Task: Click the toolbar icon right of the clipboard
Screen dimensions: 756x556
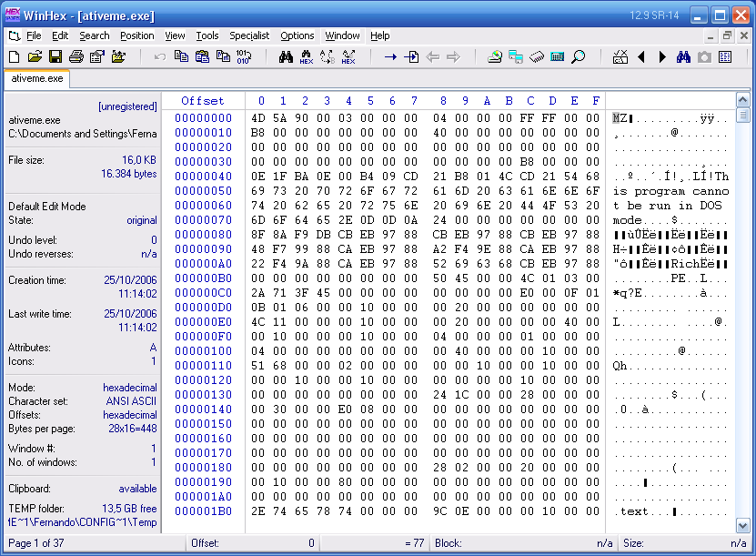Action: point(223,57)
